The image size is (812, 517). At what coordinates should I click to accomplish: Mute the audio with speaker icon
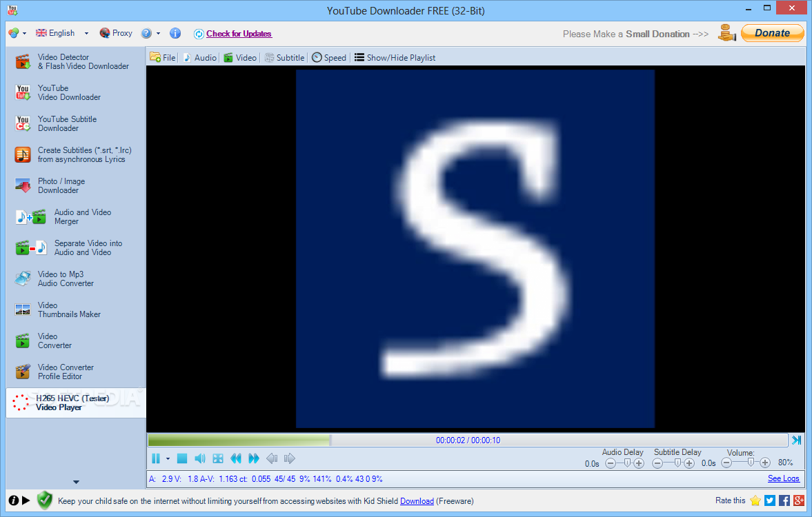pyautogui.click(x=200, y=458)
